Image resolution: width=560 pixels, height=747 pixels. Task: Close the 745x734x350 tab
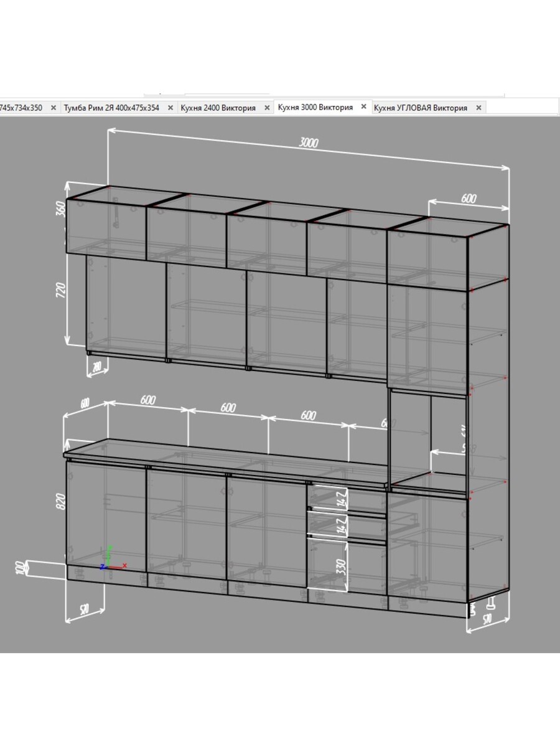[54, 108]
